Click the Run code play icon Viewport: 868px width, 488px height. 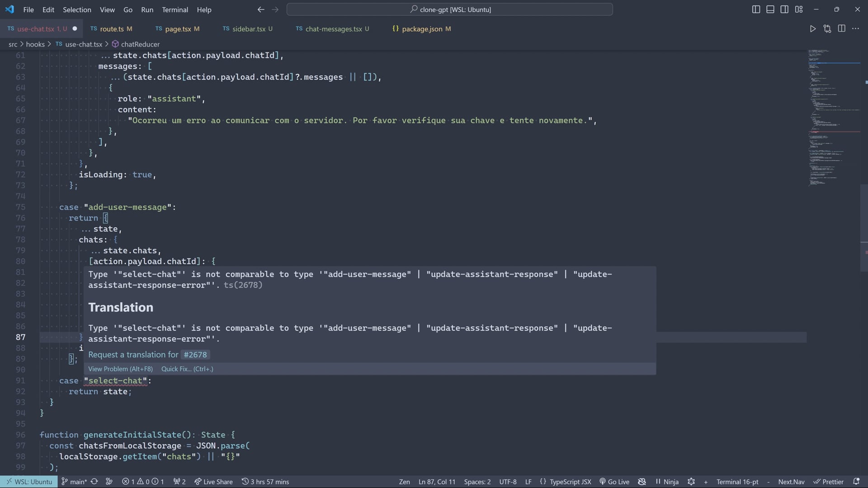point(812,29)
